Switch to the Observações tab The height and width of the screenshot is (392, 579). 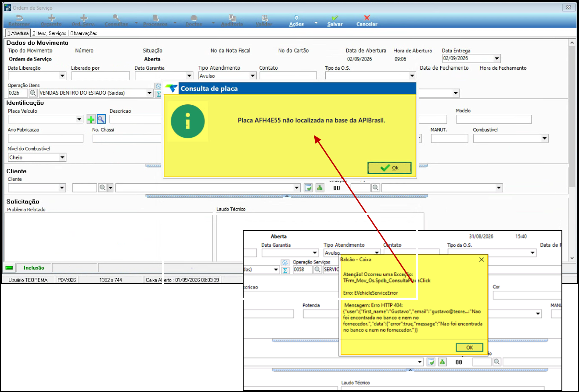pyautogui.click(x=84, y=33)
